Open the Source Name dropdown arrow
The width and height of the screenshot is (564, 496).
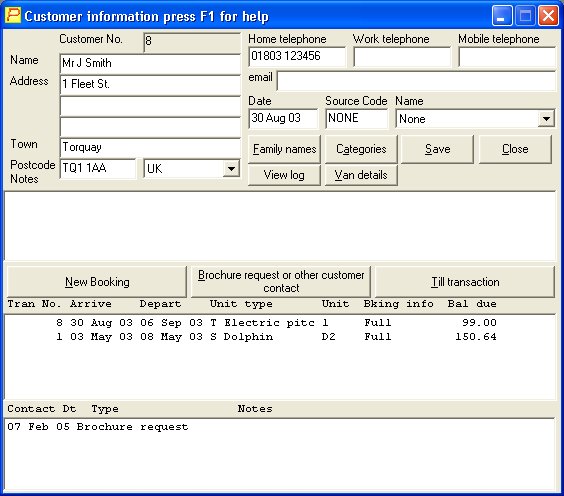[546, 119]
